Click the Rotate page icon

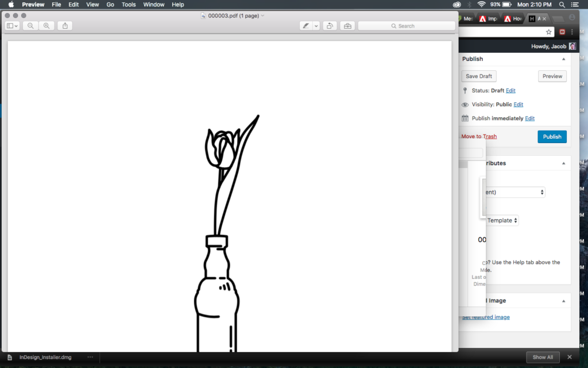330,26
